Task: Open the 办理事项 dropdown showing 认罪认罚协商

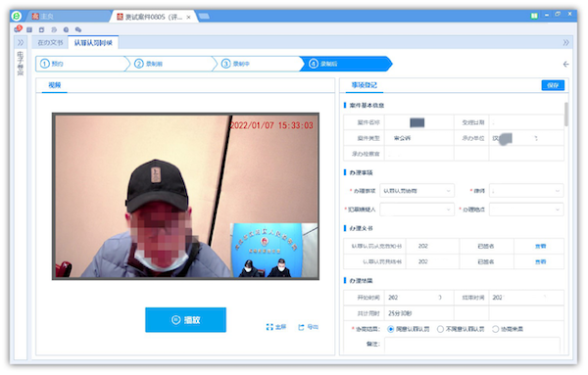Action: click(x=416, y=191)
